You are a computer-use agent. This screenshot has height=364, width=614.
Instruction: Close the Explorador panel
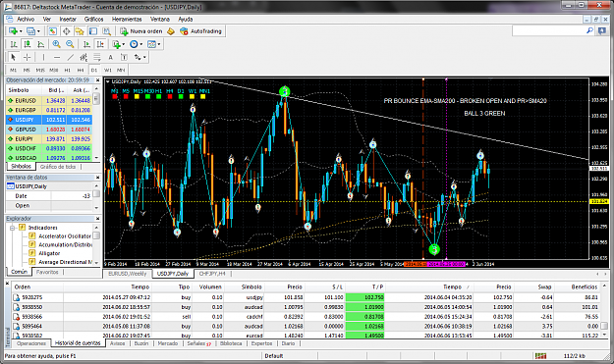tap(98, 219)
